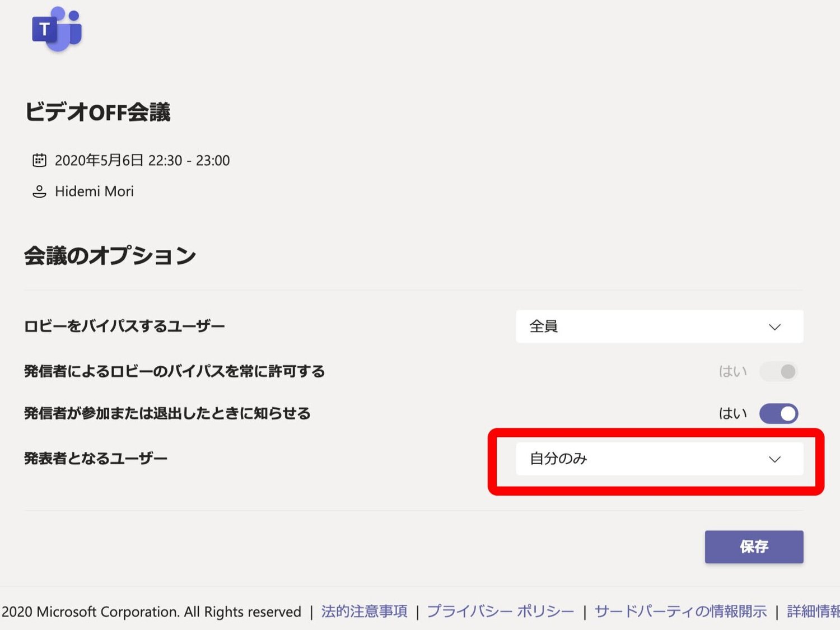The image size is (840, 630).
Task: Follow the サードパーティの情報開示 link
Action: 680,612
